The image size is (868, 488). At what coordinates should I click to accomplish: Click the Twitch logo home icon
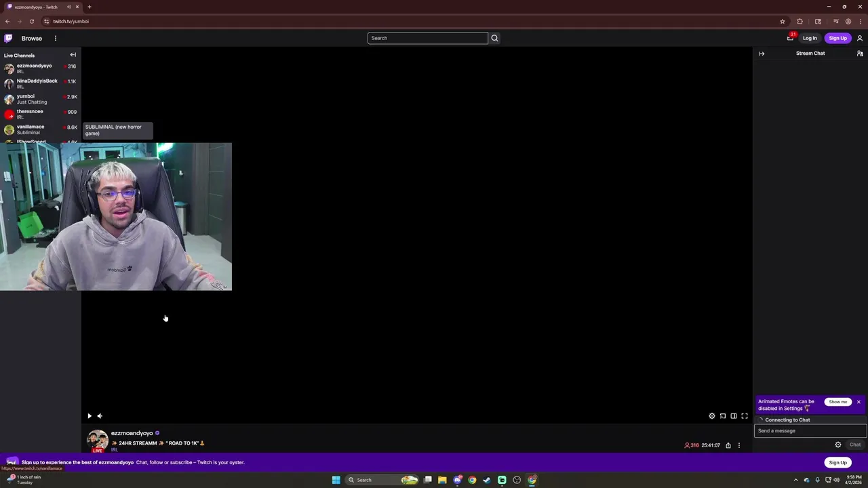(8, 38)
